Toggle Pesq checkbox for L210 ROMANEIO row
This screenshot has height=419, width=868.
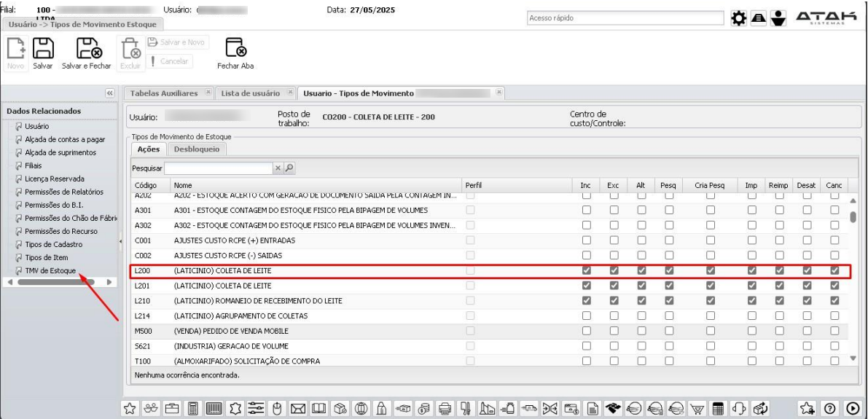(x=669, y=300)
